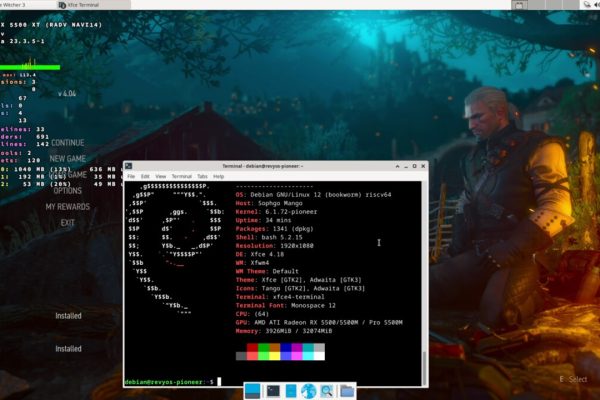The width and height of the screenshot is (600, 400).
Task: Open the Edit menu in the terminal
Action: [x=145, y=176]
